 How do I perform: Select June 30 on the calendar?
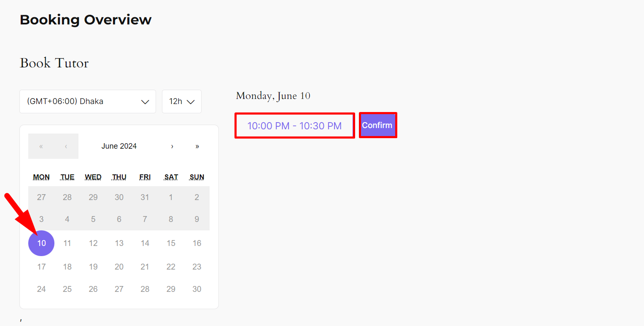point(197,289)
